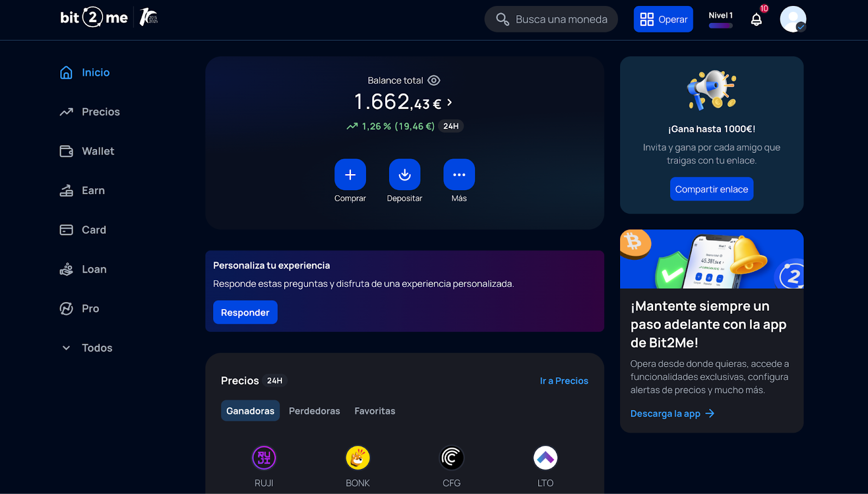Image resolution: width=868 pixels, height=494 pixels.
Task: Follow the Ir a Precios link
Action: (x=564, y=381)
